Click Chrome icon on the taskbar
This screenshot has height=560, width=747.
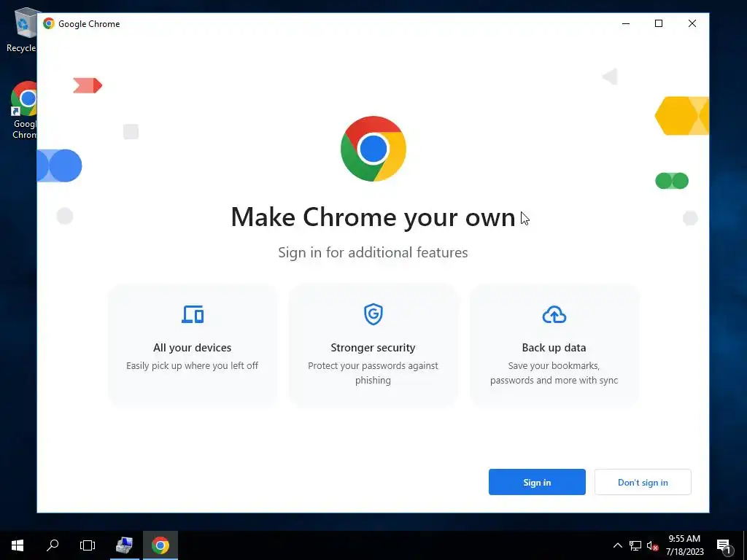pos(160,545)
